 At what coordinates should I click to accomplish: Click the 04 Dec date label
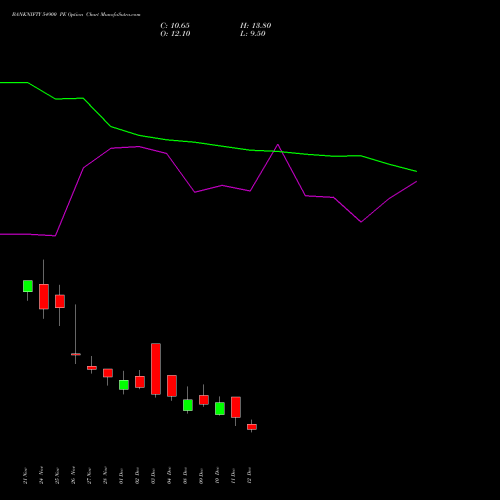(170, 476)
